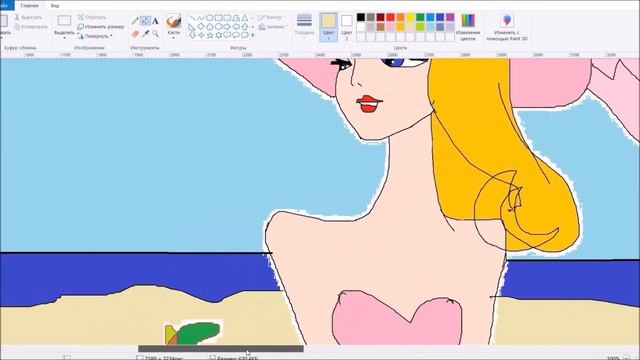Screen dimensions: 640x360
Task: Pick the brown color swatch
Action: (380, 27)
